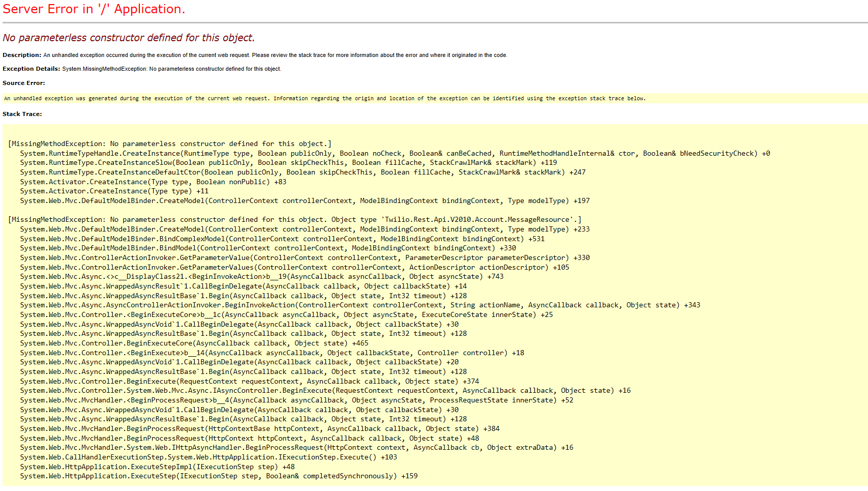Select the RuntimeTypeHandle.CreateInstance stack frame

coord(254,153)
